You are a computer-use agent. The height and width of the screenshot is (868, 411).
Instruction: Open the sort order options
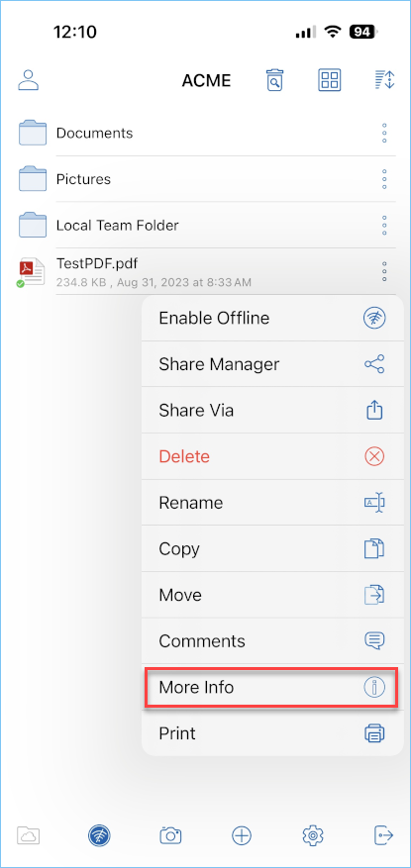click(383, 80)
